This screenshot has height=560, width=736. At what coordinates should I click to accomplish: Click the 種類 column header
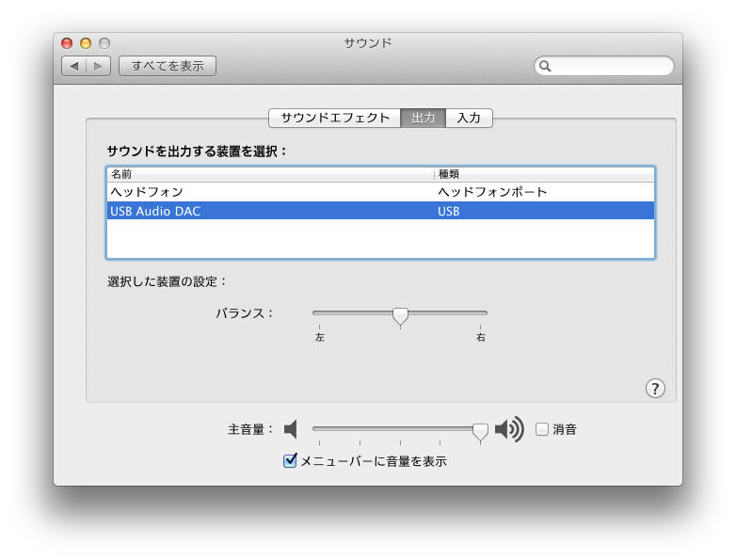pyautogui.click(x=543, y=174)
